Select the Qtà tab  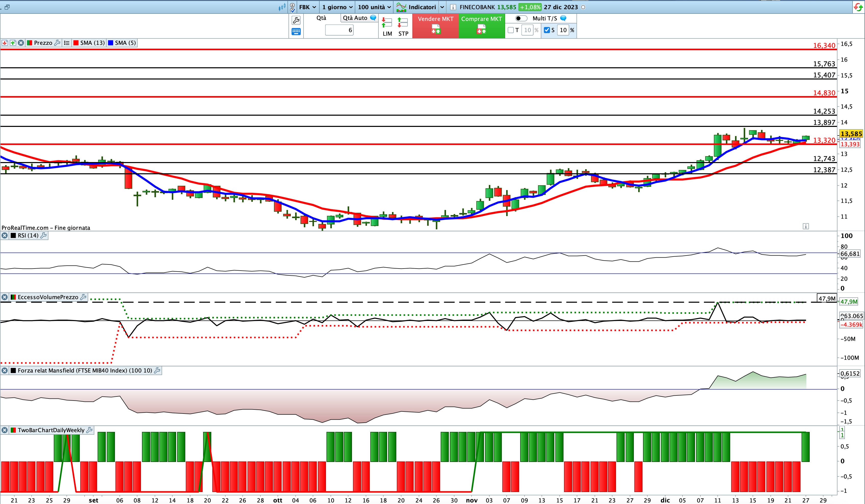321,18
